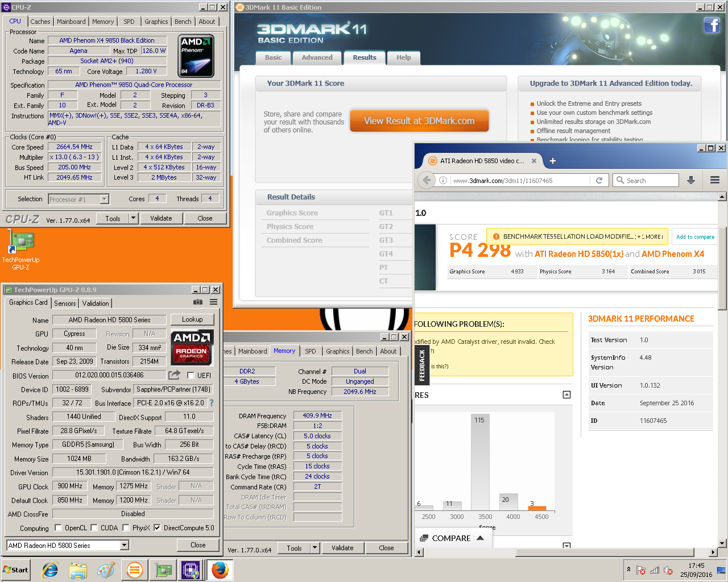Open Bench tab in lower CPU-Z window

pyautogui.click(x=365, y=351)
